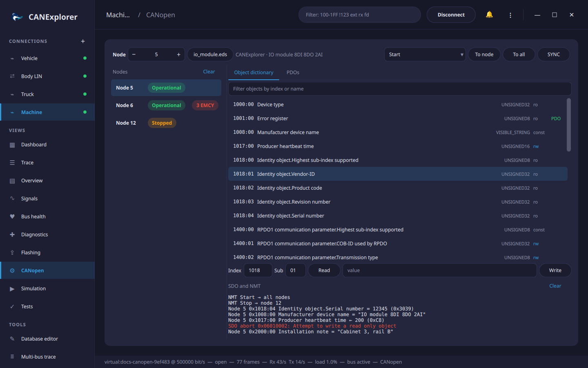Select the Vehicle connection
588x368 pixels.
tap(47, 58)
